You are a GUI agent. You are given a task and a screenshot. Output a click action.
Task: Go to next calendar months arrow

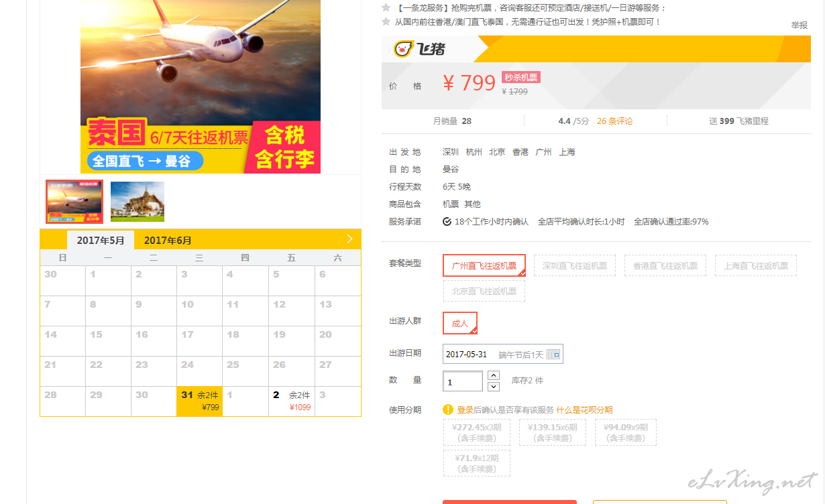tap(349, 239)
